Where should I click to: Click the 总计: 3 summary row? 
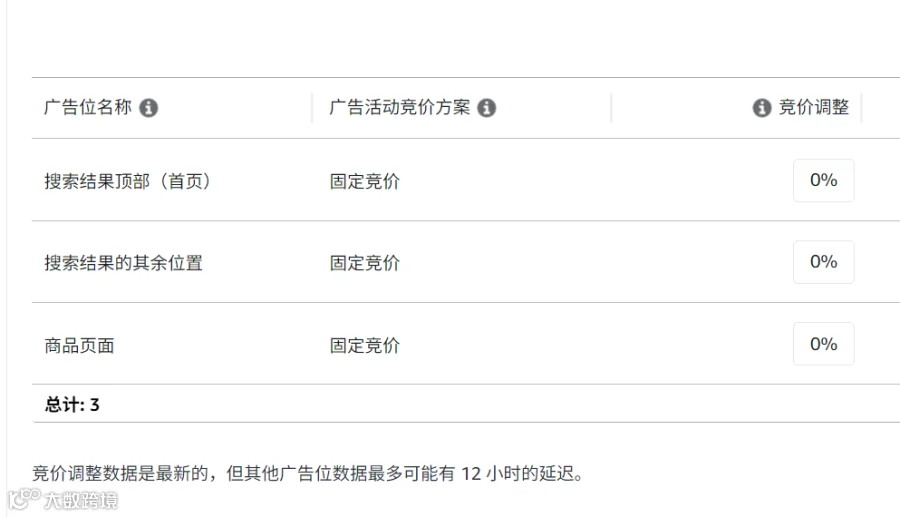pos(465,404)
